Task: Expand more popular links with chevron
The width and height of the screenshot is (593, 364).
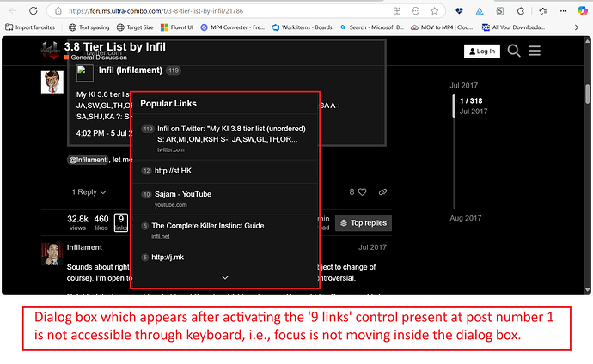Action: (225, 277)
